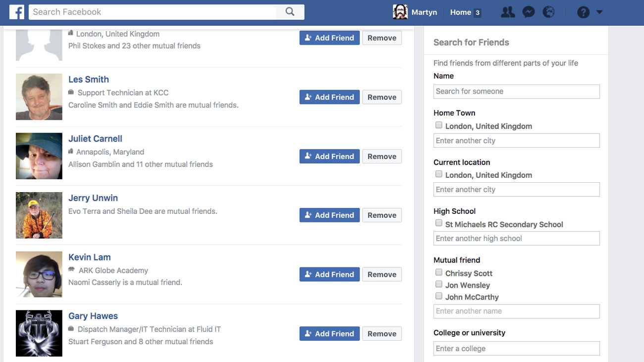The height and width of the screenshot is (362, 644).
Task: Open the Friend Requests icon
Action: click(x=508, y=12)
